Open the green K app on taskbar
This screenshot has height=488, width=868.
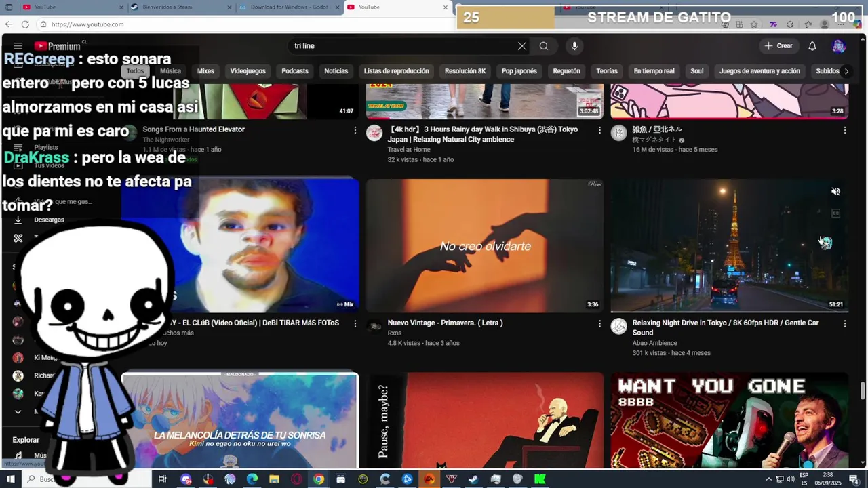(540, 479)
